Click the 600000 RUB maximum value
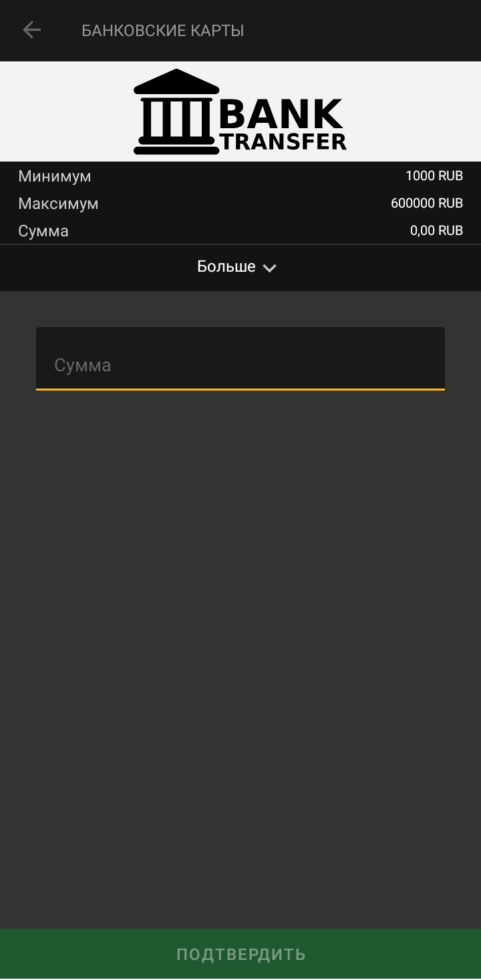Image resolution: width=481 pixels, height=980 pixels. click(x=427, y=203)
